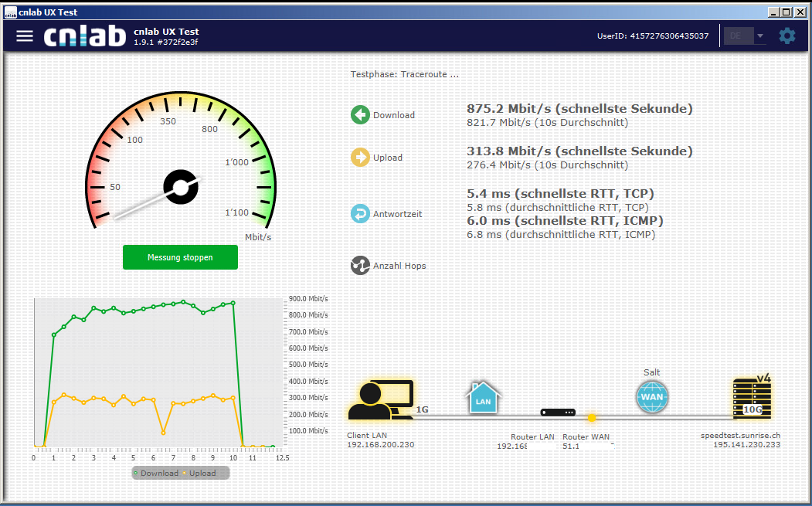
Task: Click the yellow Upload arrow icon
Action: 360,158
